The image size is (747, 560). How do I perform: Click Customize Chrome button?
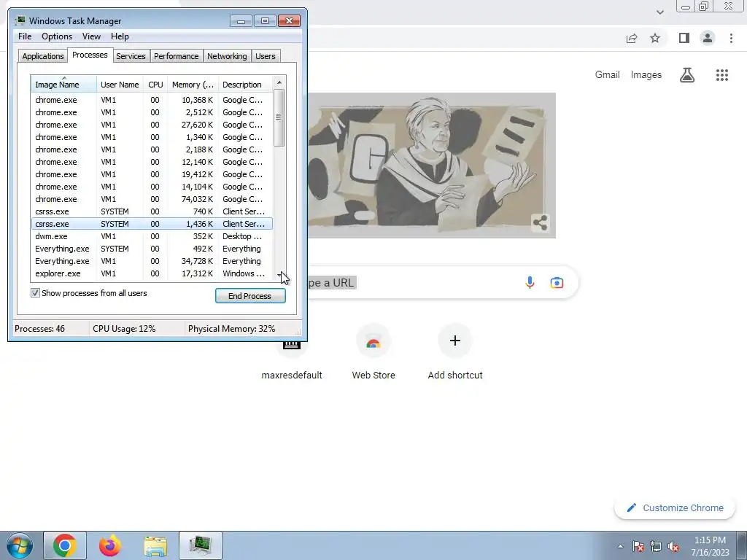coord(675,507)
